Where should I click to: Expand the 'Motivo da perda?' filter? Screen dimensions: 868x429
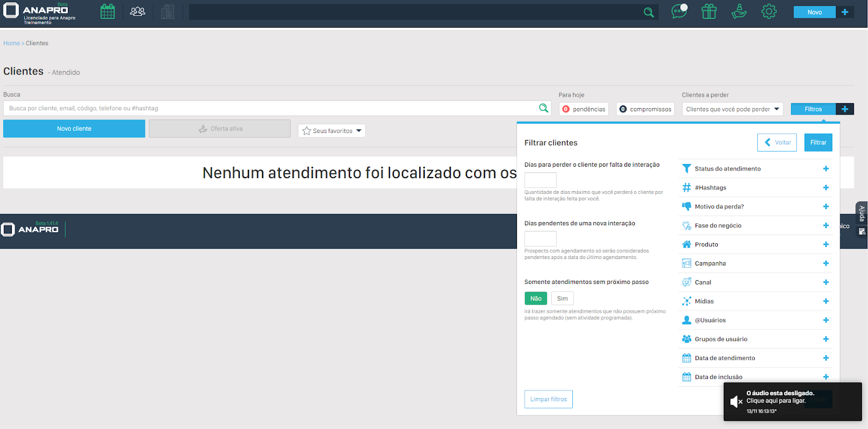(825, 207)
